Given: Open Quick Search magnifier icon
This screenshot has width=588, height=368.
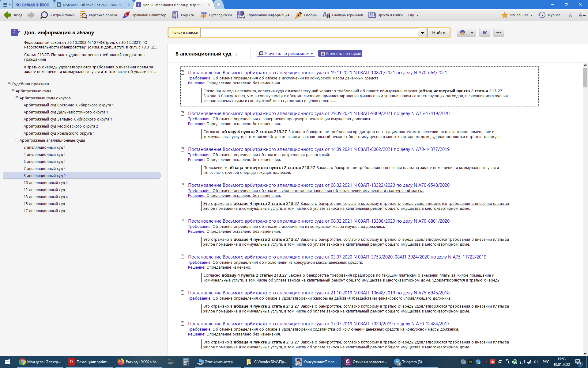Looking at the screenshot, I should point(44,15).
